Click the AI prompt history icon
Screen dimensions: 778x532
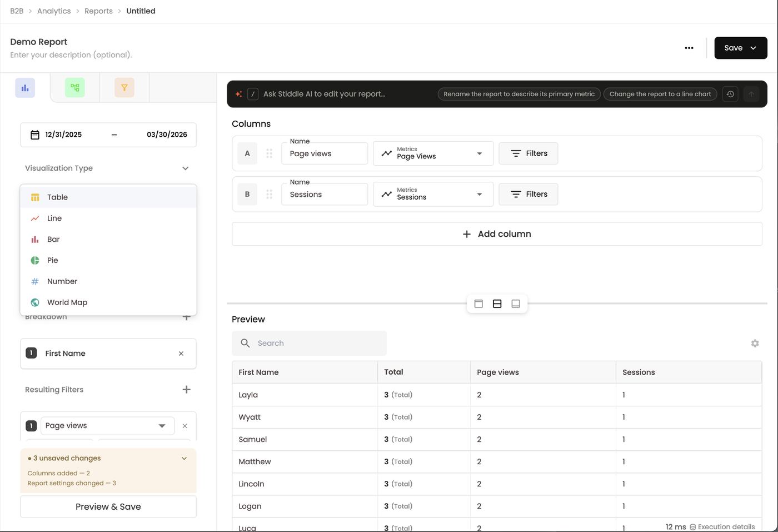(730, 94)
